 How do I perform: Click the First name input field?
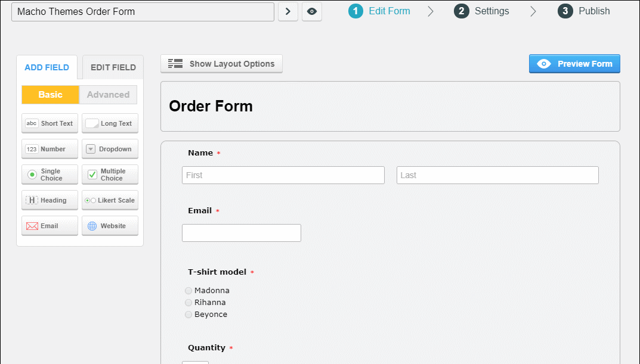point(283,175)
